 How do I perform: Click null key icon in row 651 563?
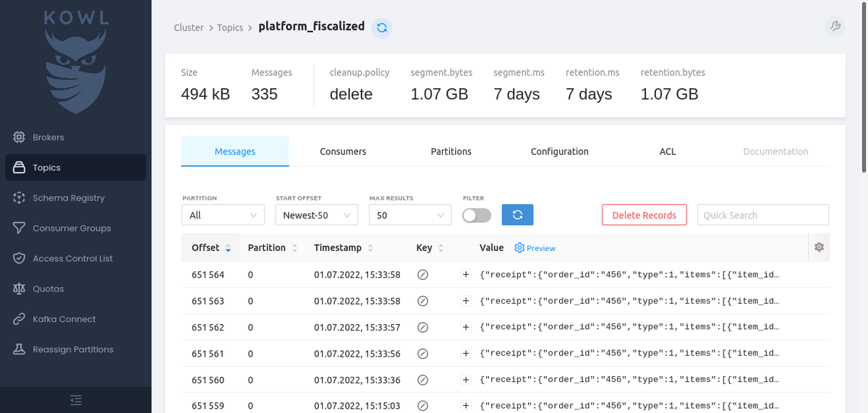pos(423,301)
